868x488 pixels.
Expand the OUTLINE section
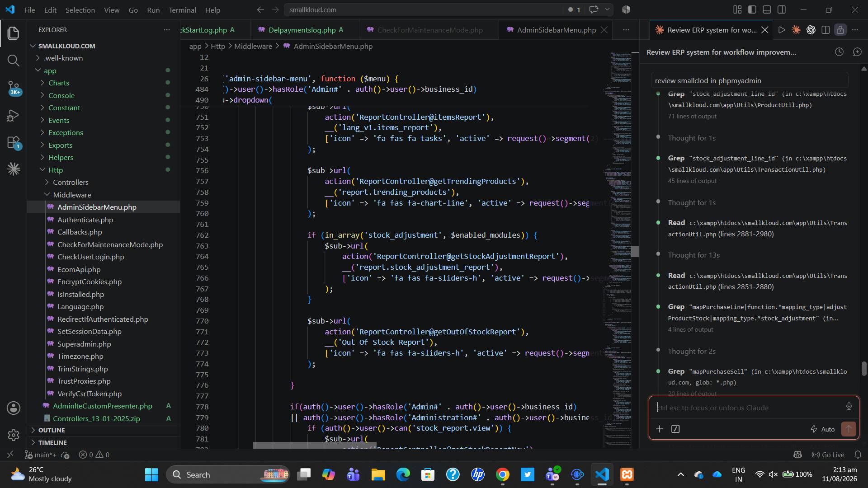click(51, 430)
